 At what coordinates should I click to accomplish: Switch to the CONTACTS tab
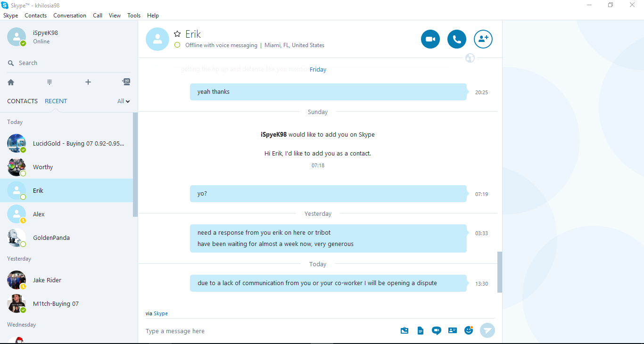[22, 101]
